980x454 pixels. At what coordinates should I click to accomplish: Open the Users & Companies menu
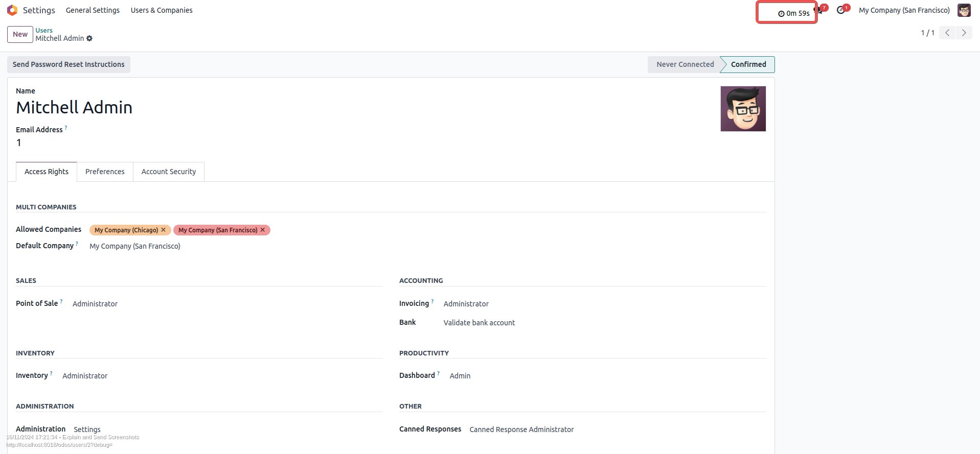[x=162, y=10]
